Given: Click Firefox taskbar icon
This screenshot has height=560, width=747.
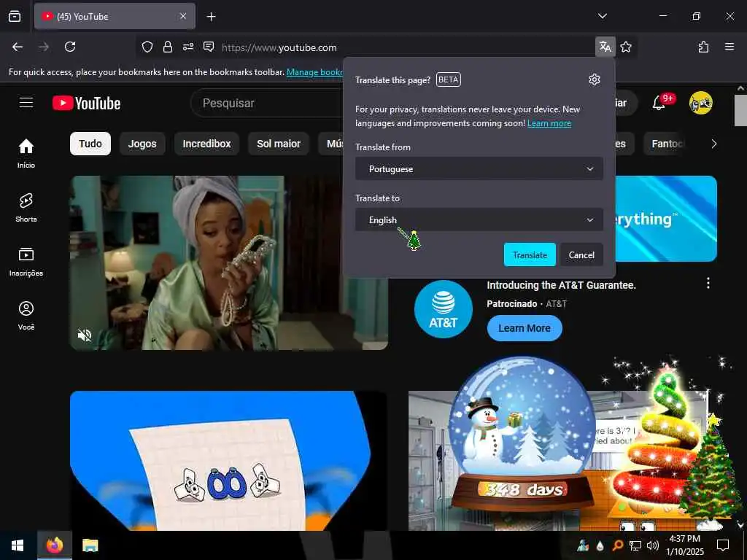Looking at the screenshot, I should [x=55, y=545].
